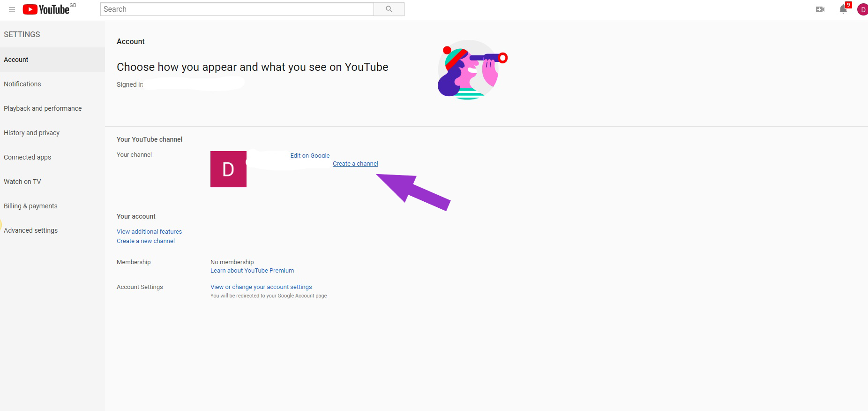The image size is (868, 411).
Task: Open Notifications settings
Action: [x=52, y=84]
